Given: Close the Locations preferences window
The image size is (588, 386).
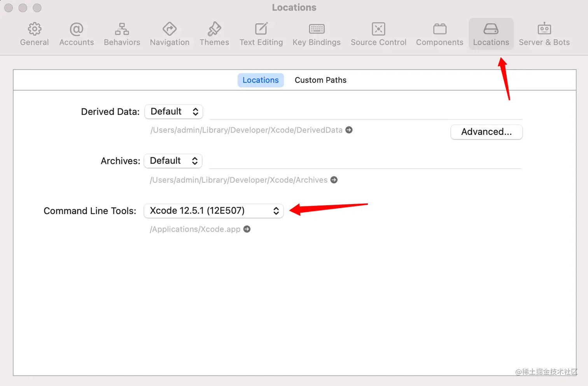Looking at the screenshot, I should coord(9,8).
